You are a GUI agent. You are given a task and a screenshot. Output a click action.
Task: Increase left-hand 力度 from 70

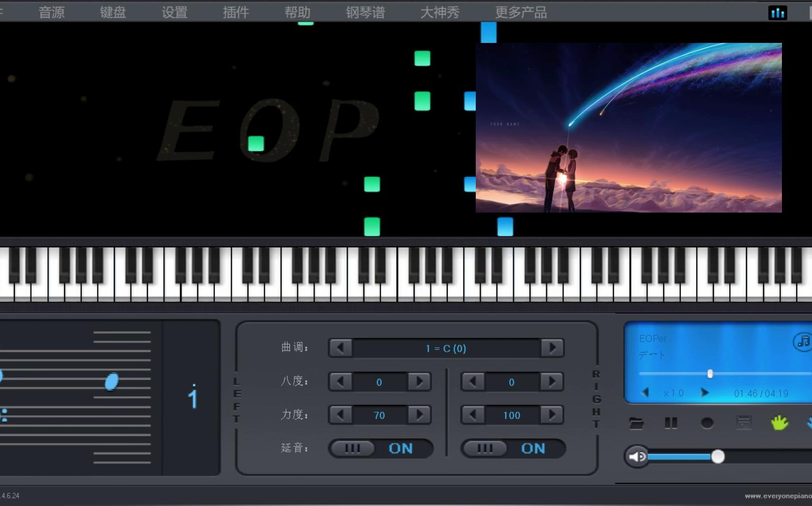coord(420,415)
